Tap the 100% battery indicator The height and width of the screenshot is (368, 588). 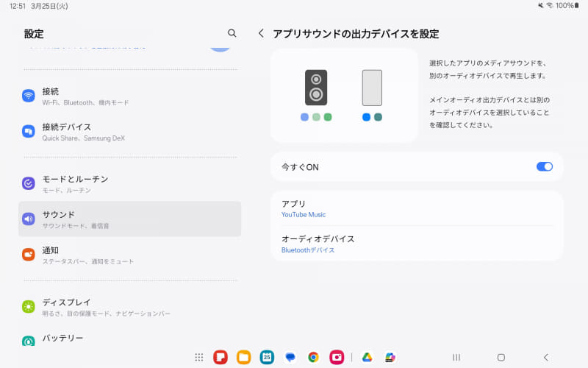pyautogui.click(x=567, y=5)
